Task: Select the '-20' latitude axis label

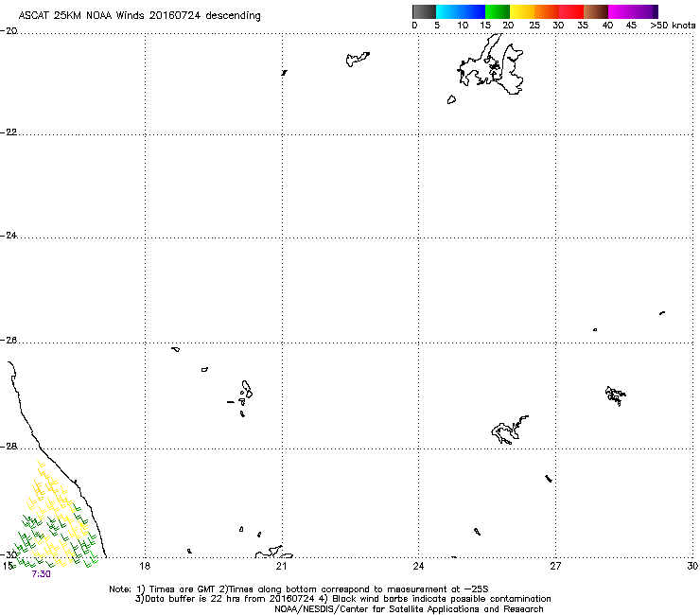Action: [9, 31]
